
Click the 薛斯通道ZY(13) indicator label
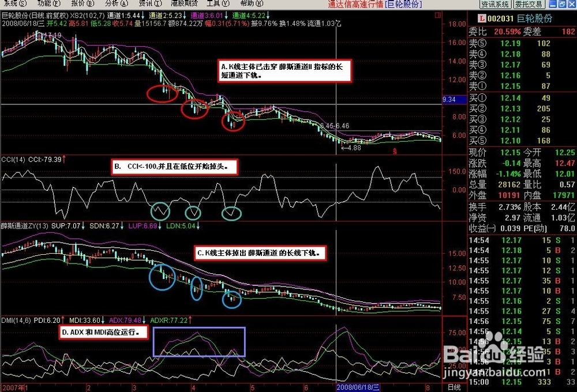(25, 226)
